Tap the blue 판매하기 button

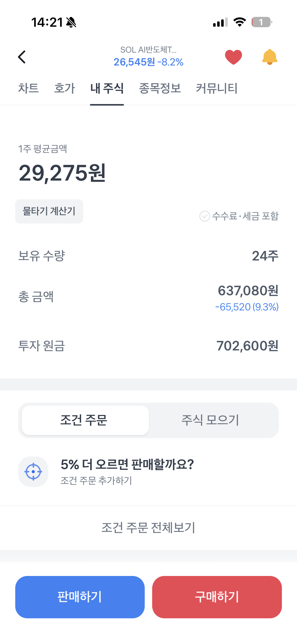80,597
